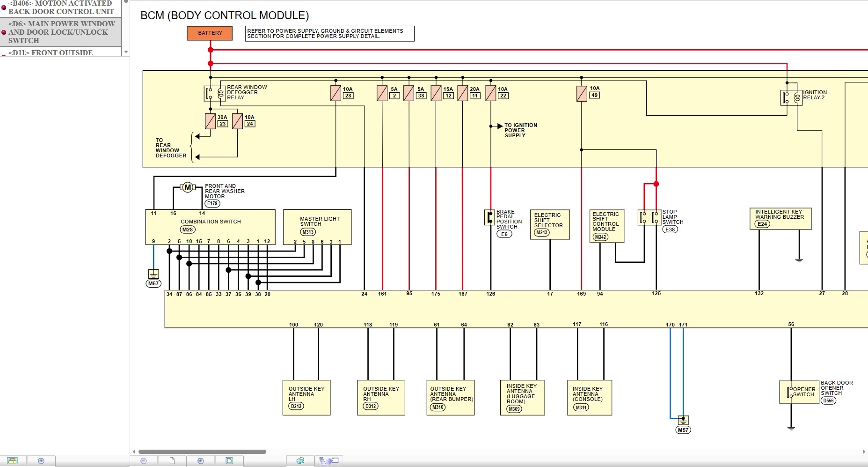Print the wiring diagram

pos(300,461)
